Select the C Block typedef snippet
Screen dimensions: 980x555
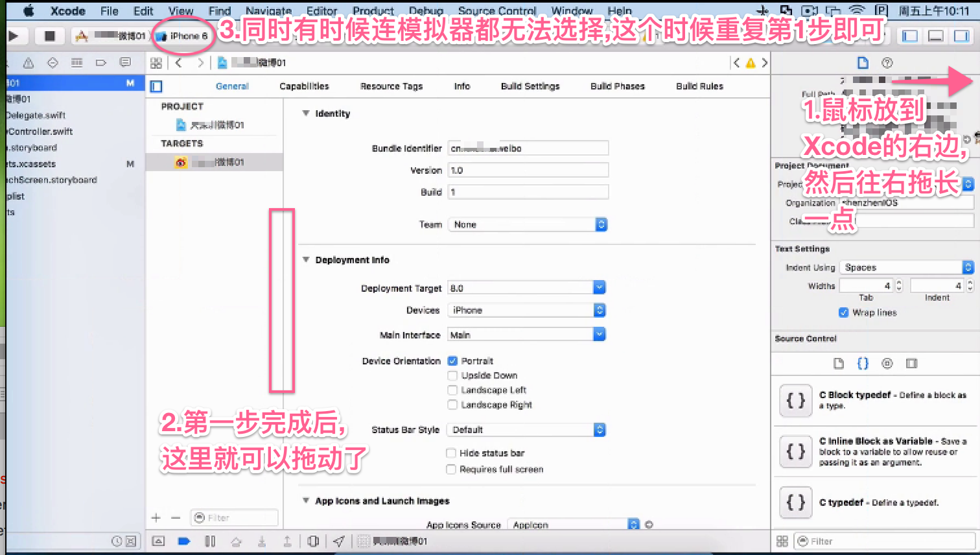tap(876, 401)
